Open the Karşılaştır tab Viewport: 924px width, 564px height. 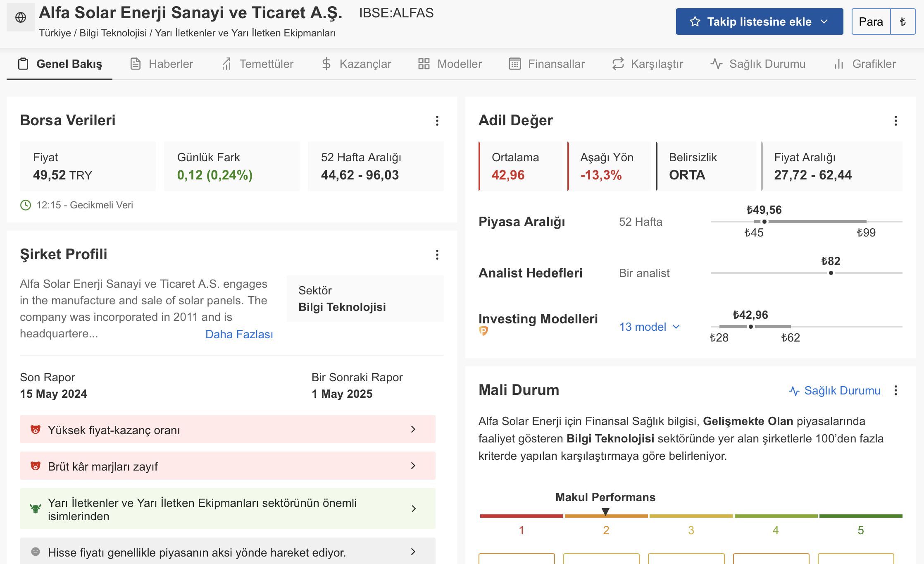click(648, 64)
